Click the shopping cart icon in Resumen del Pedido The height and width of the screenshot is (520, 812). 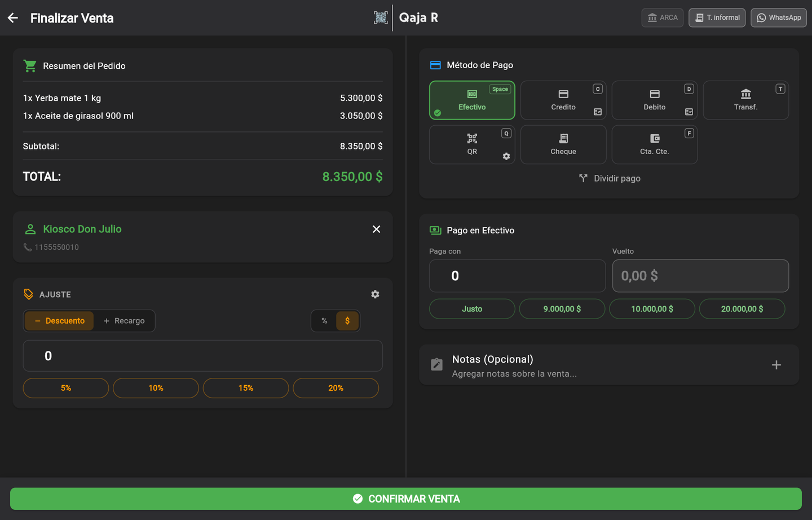30,66
